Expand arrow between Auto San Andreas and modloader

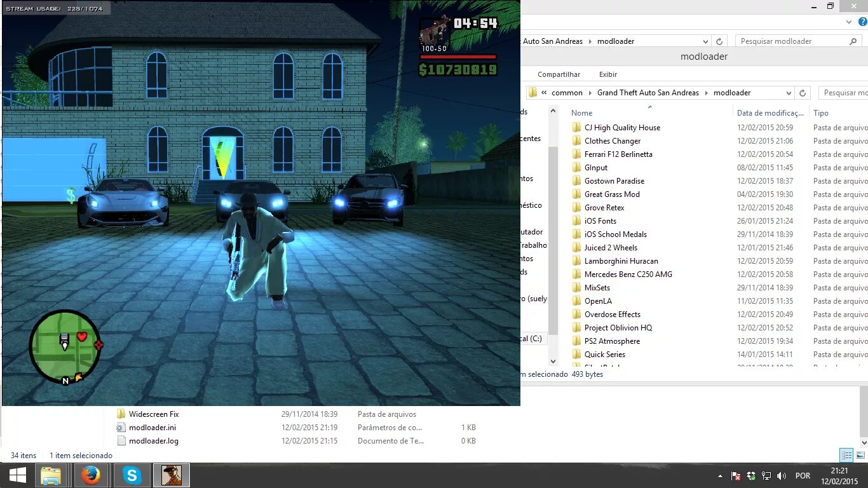[x=590, y=41]
